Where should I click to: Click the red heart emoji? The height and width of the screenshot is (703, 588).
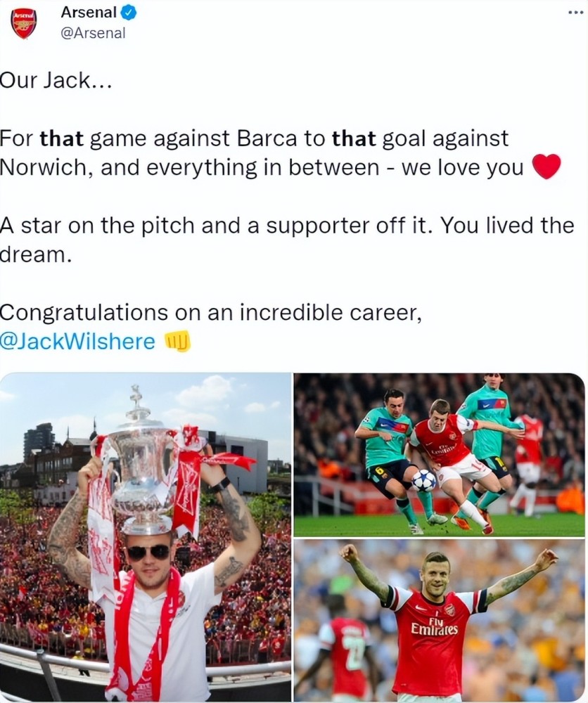coord(547,166)
